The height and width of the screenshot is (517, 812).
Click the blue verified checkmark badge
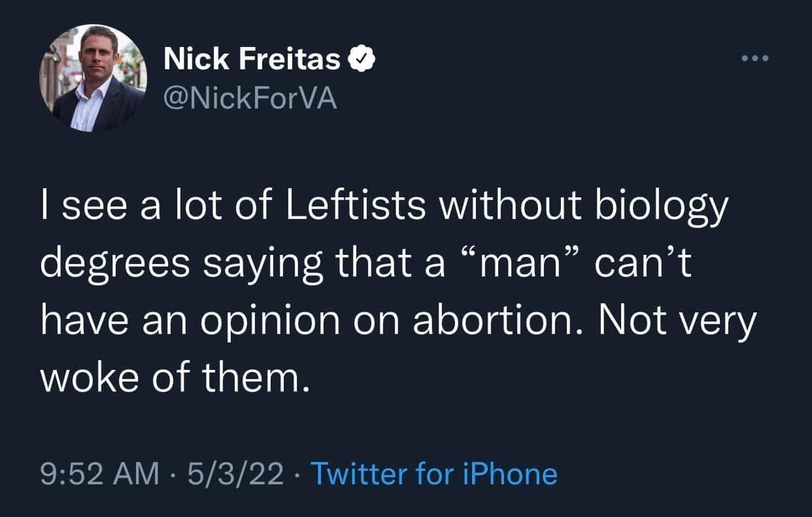(361, 60)
